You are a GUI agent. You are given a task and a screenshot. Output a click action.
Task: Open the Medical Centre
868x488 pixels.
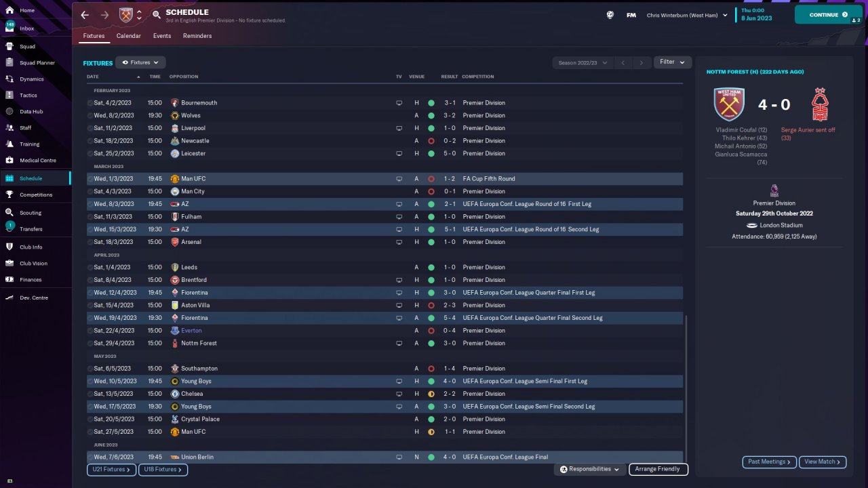click(x=38, y=161)
